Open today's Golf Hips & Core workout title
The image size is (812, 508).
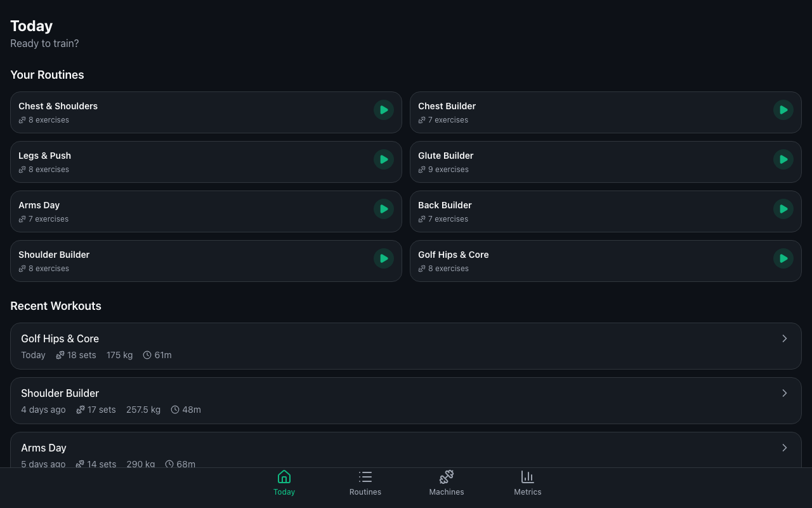click(60, 338)
